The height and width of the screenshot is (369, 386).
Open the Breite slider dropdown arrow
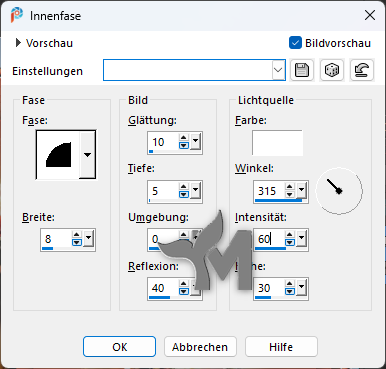88,237
